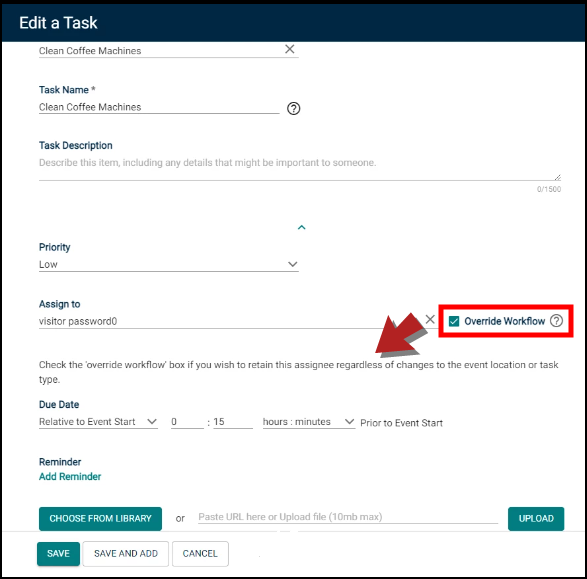Edit the Task Name text field
The image size is (587, 579).
[x=159, y=107]
